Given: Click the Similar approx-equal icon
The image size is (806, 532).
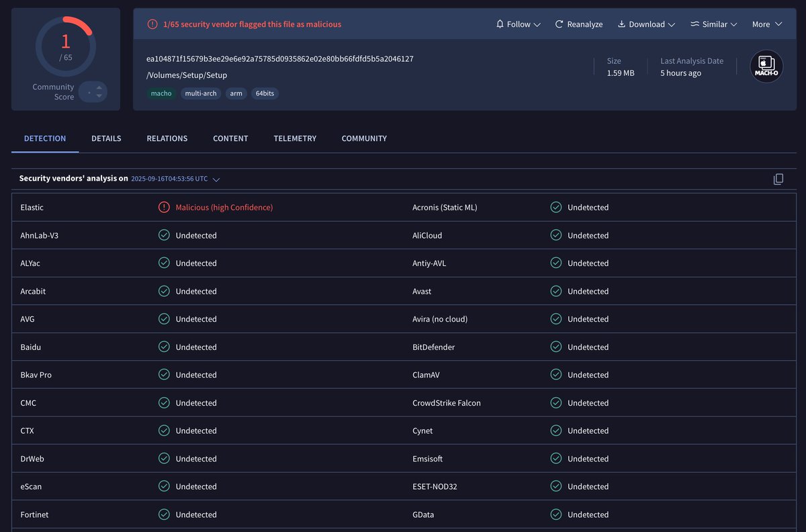Looking at the screenshot, I should [695, 24].
